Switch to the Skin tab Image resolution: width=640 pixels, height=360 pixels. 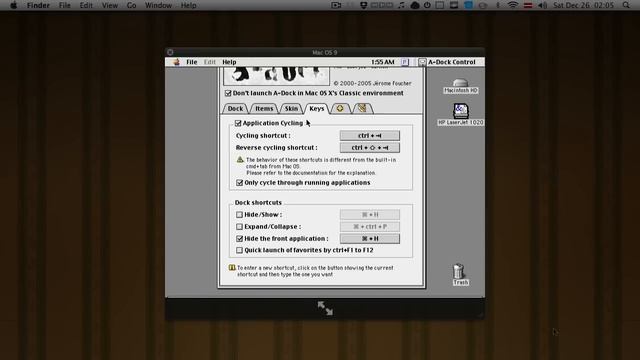tap(291, 109)
